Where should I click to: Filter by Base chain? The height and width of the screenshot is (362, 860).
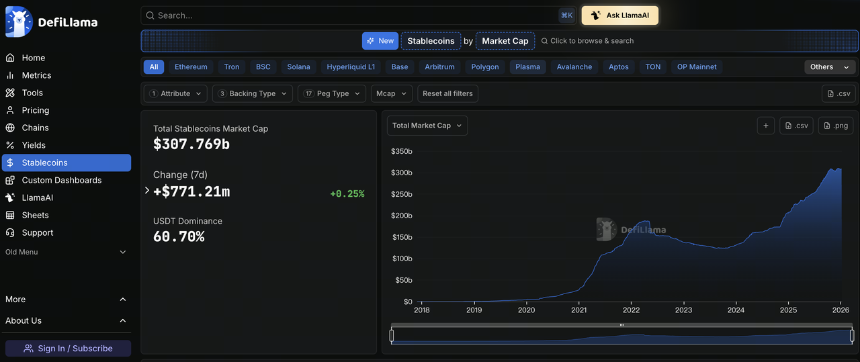399,67
